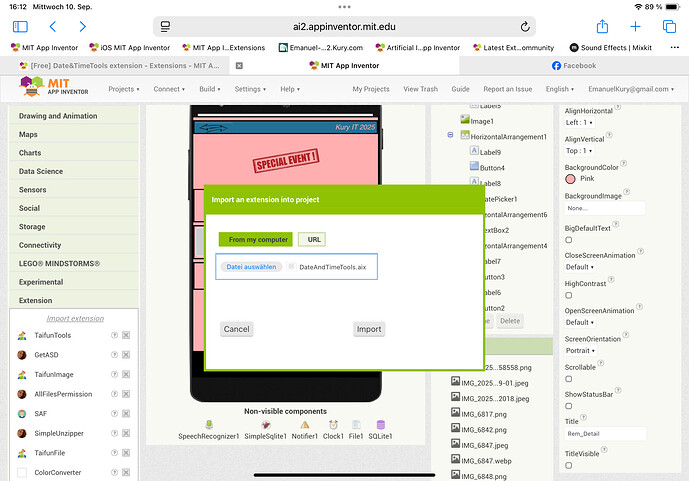Open the English language dropdown
The height and width of the screenshot is (481, 689).
[x=560, y=89]
